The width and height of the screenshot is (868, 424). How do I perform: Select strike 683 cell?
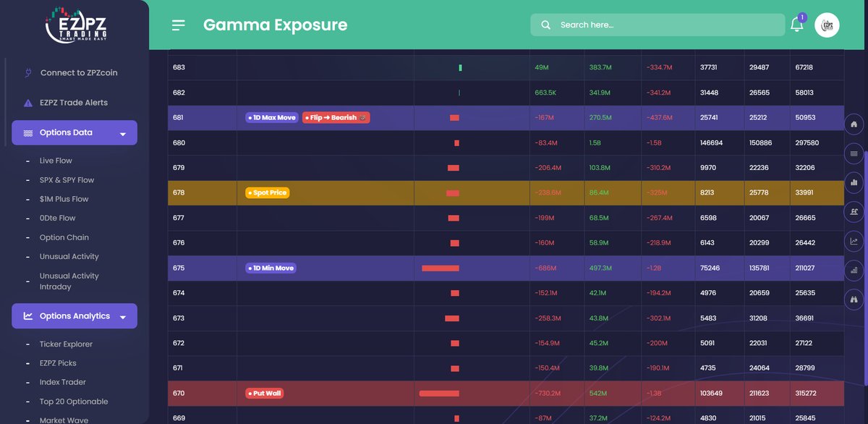point(203,67)
